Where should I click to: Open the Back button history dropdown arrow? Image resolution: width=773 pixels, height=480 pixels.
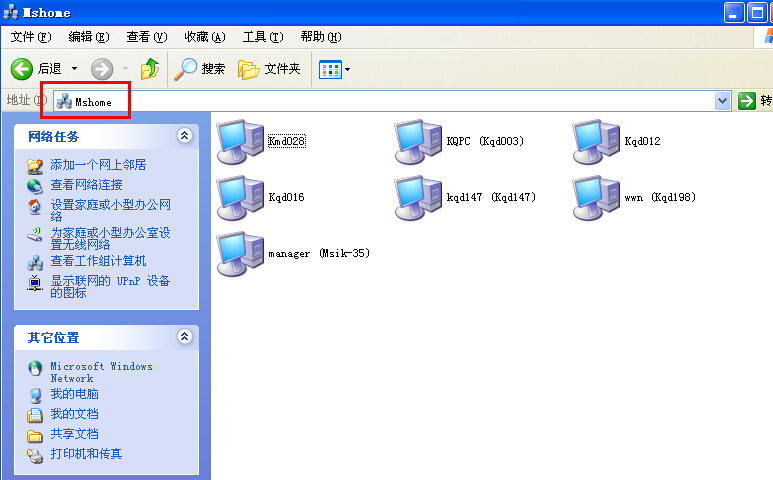74,69
